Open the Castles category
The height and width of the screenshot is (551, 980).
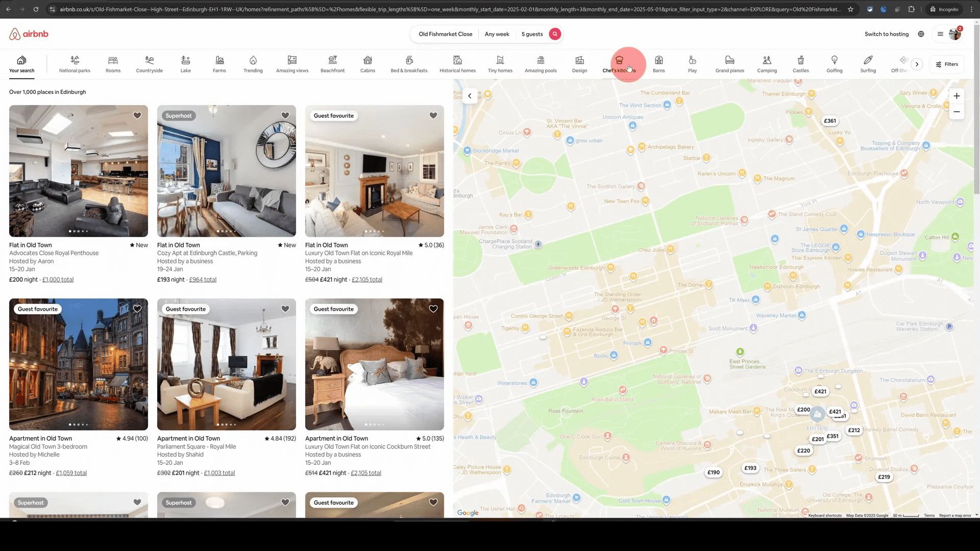tap(800, 64)
